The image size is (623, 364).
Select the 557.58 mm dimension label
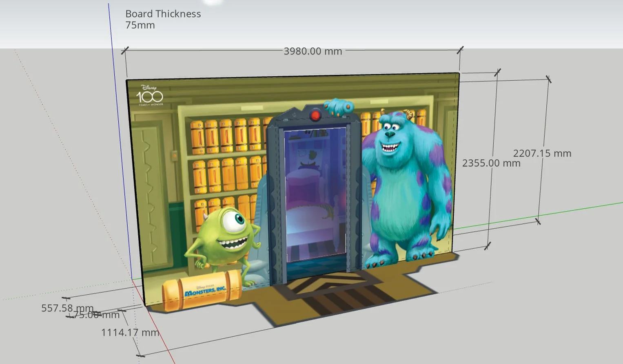67,308
